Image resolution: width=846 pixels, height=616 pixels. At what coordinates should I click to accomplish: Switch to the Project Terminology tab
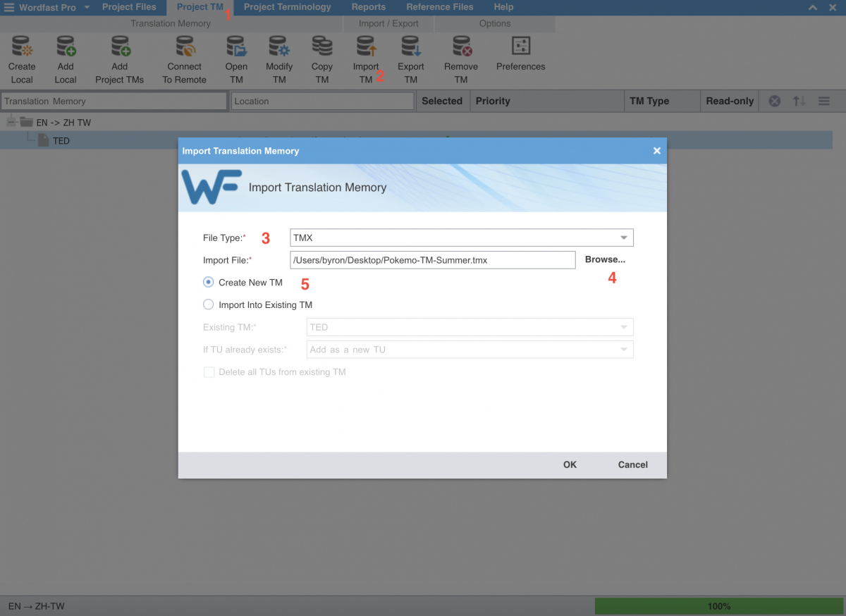click(x=287, y=7)
